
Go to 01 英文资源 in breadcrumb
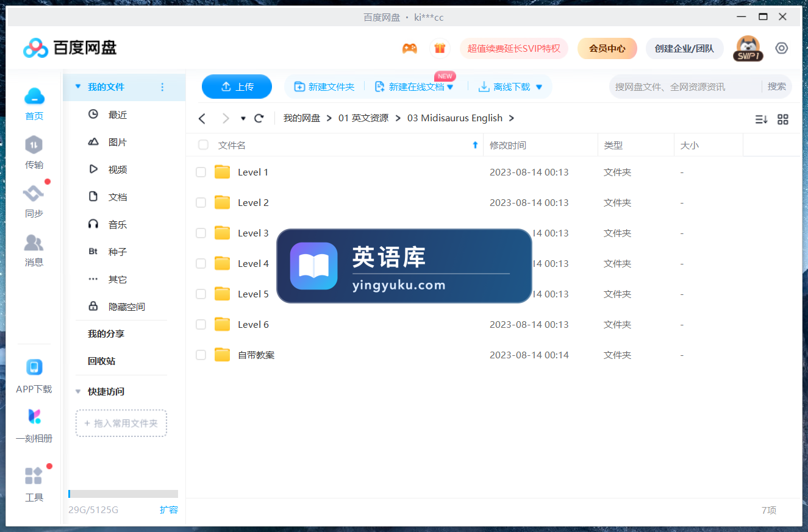(x=363, y=118)
